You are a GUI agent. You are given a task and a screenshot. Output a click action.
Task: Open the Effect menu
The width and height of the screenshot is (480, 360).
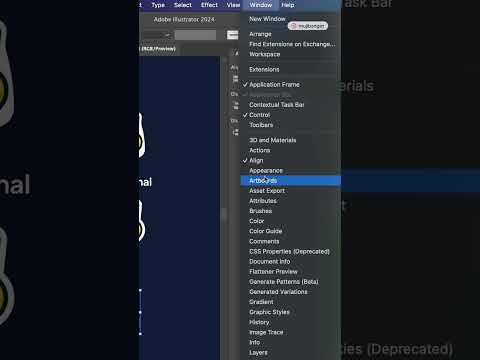point(209,5)
